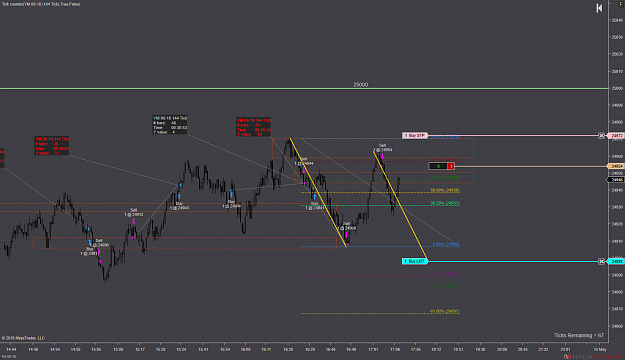This screenshot has width=625, height=360.
Task: Select the red ruler info box with 28 bars
Action: pos(51,146)
